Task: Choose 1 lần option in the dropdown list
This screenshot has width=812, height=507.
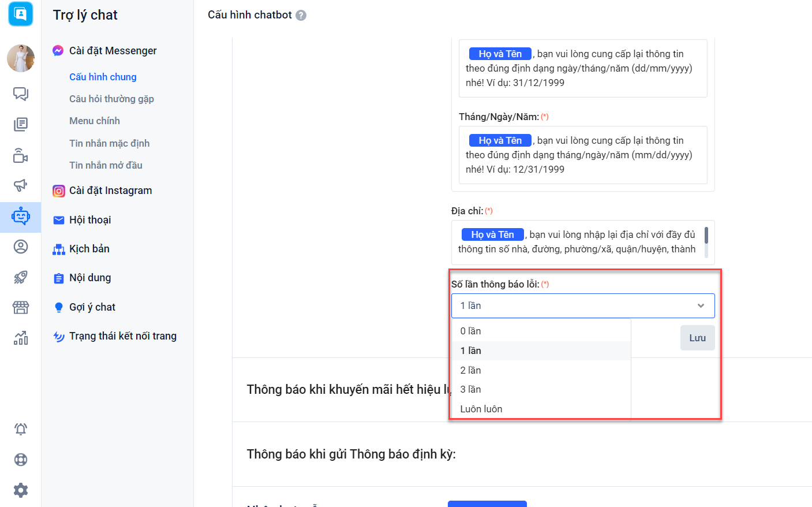Action: tap(541, 351)
